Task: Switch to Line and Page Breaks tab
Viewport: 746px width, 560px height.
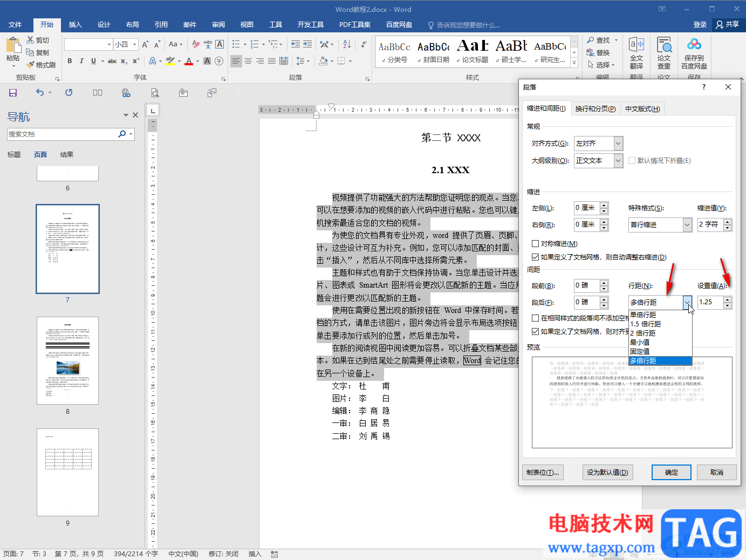Action: click(x=595, y=108)
